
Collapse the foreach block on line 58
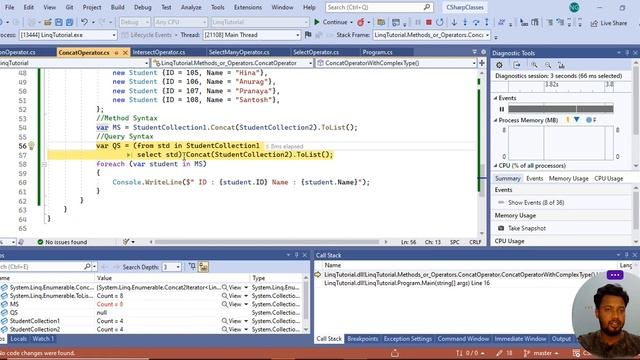(x=44, y=164)
